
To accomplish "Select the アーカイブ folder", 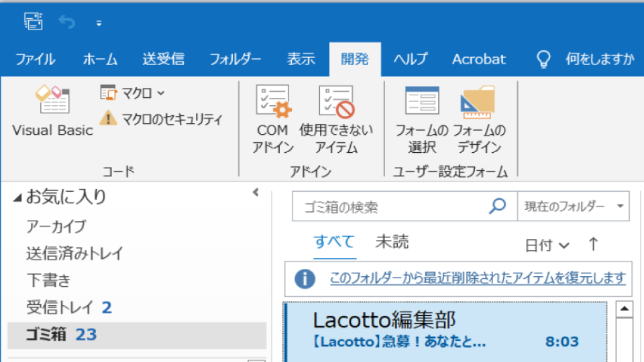I will point(56,227).
